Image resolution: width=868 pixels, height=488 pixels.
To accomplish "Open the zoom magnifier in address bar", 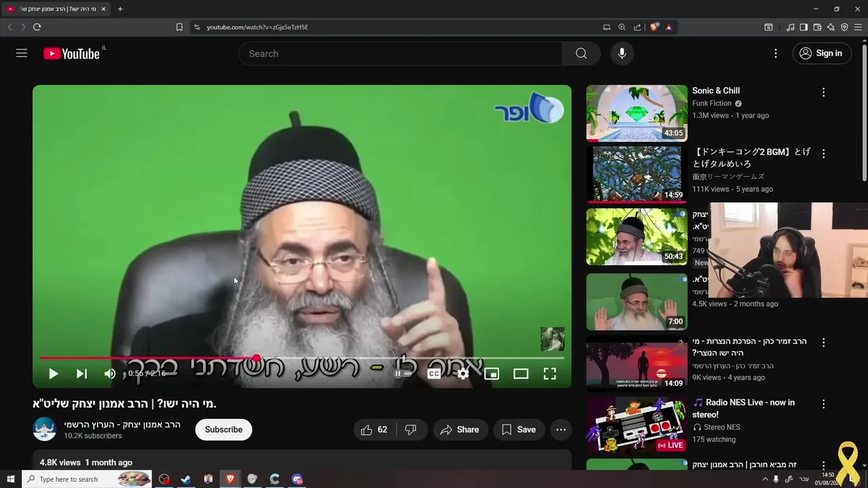I will tap(622, 27).
